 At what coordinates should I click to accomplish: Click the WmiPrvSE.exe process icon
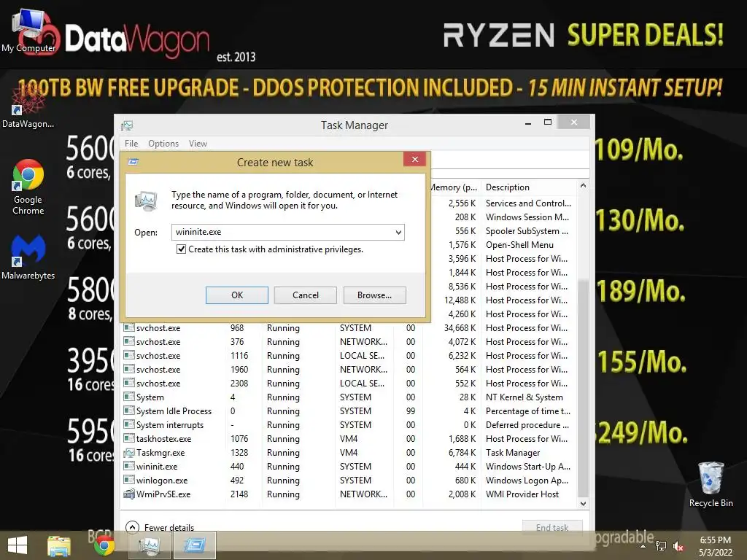(x=128, y=494)
